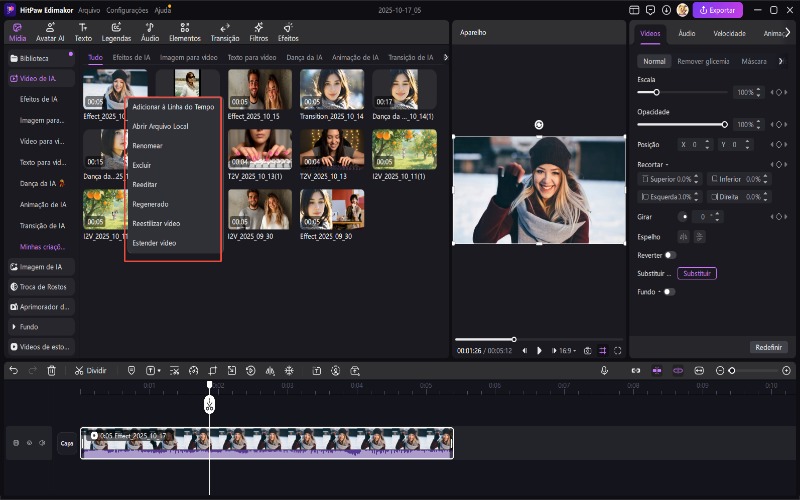Click the fit-timeline-to-window icon
Viewport: 800px width, 500px height.
(699, 371)
